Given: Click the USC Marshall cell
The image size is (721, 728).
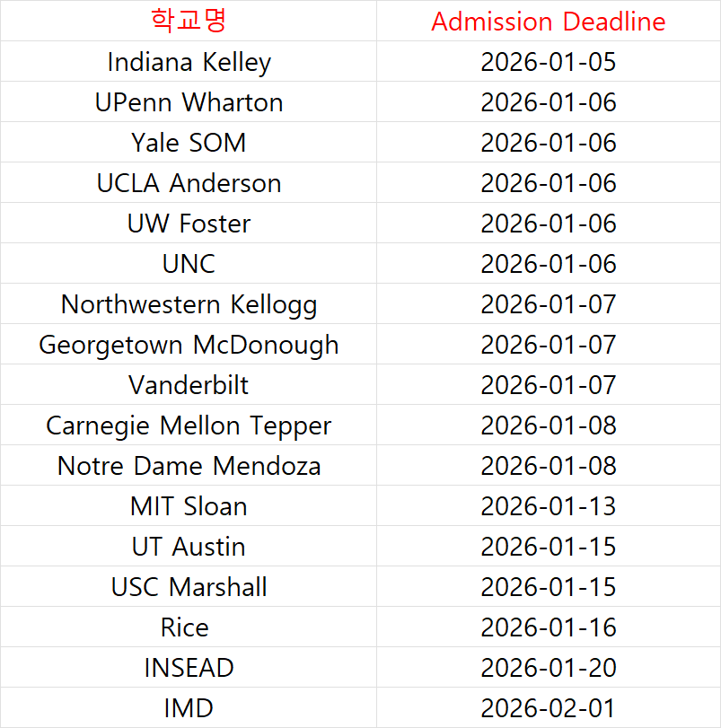Looking at the screenshot, I should pos(189,586).
